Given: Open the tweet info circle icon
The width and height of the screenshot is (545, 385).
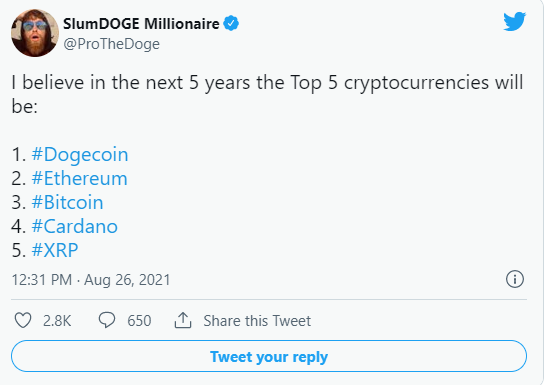Looking at the screenshot, I should coord(515,279).
